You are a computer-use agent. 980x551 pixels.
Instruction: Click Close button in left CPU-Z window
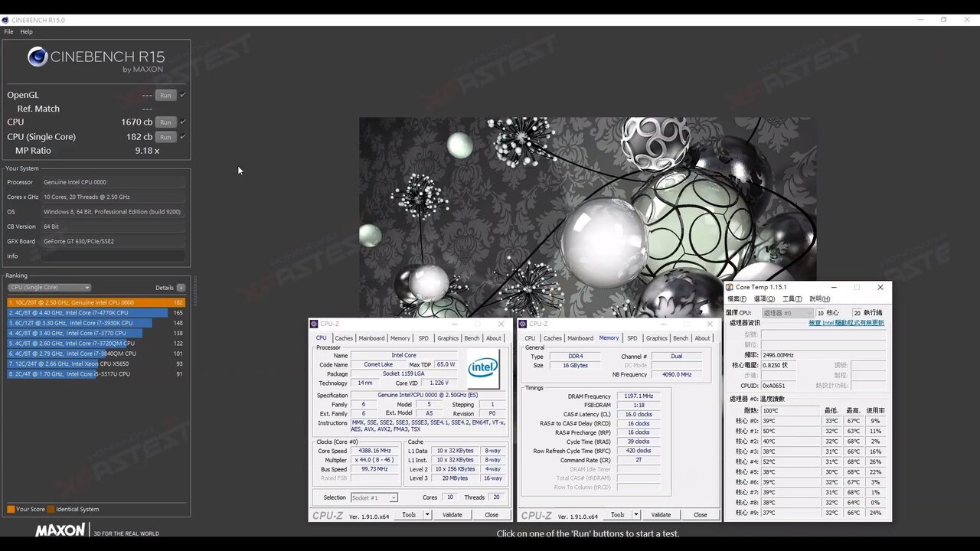[492, 515]
